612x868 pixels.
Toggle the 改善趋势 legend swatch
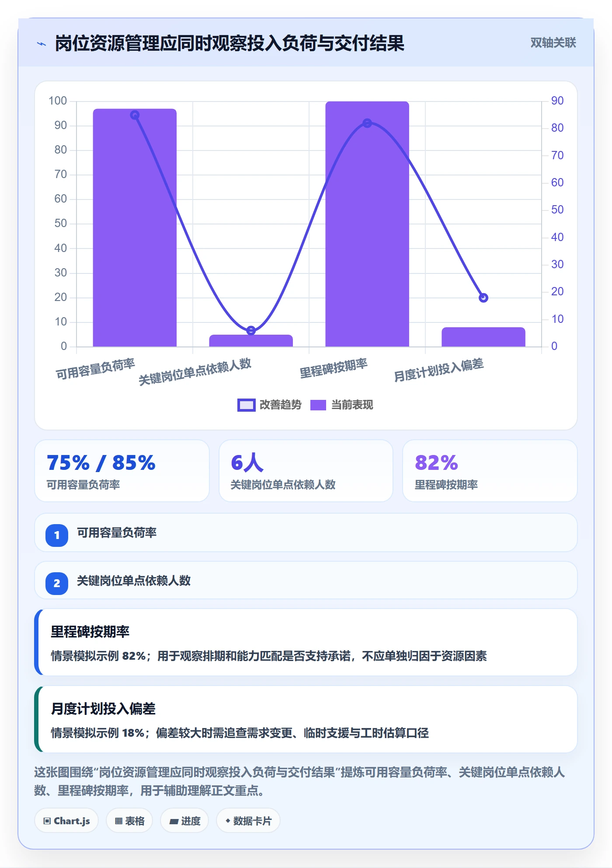(246, 405)
